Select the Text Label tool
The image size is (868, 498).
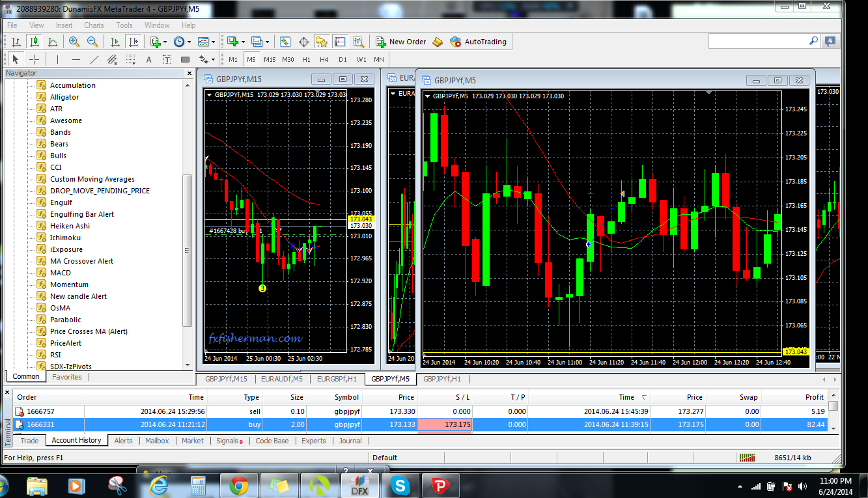coord(167,59)
